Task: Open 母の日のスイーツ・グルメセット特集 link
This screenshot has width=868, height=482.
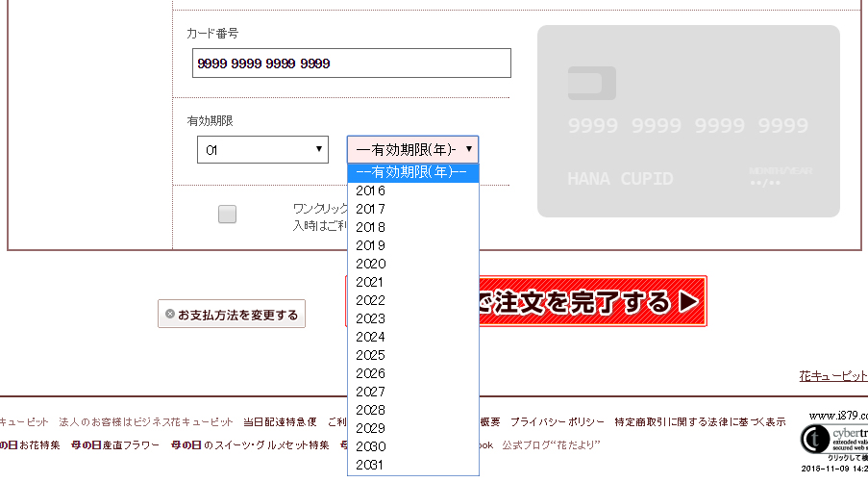Action: [x=250, y=444]
